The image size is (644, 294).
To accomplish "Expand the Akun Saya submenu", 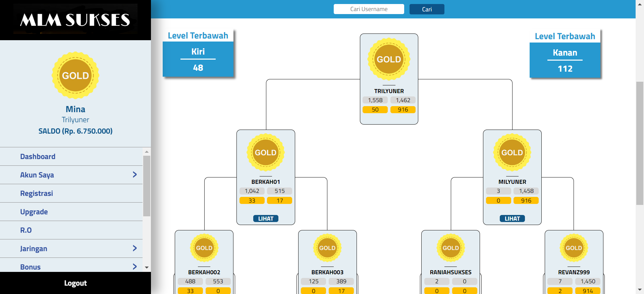I will pyautogui.click(x=135, y=175).
